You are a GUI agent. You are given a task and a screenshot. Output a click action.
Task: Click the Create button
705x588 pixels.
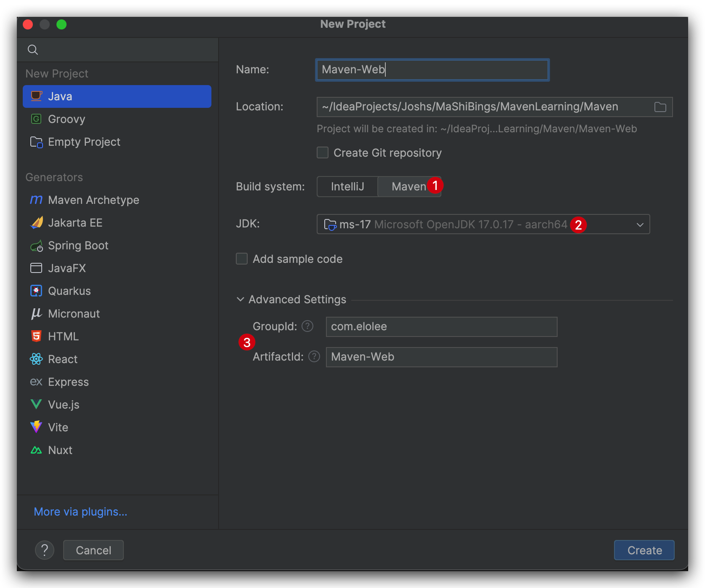pos(644,550)
